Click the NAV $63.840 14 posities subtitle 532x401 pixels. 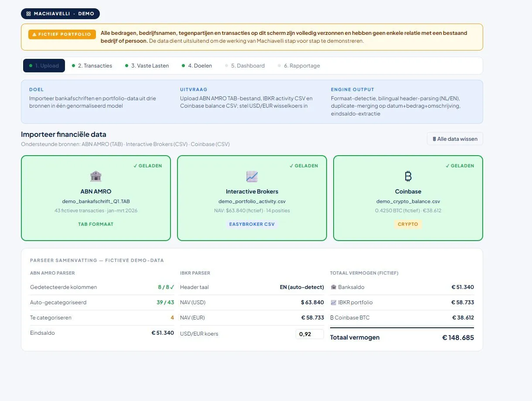pos(252,211)
